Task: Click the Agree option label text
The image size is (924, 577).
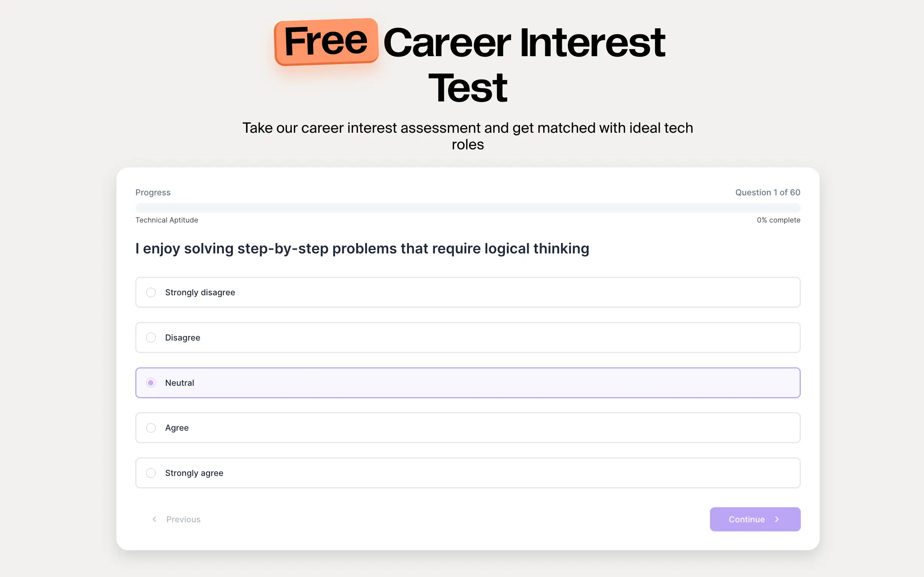Action: tap(177, 428)
